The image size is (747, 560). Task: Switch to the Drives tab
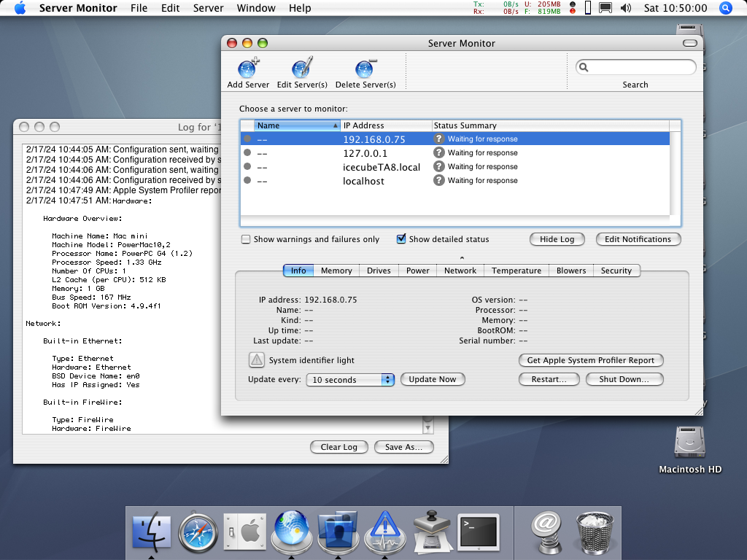[x=379, y=271]
